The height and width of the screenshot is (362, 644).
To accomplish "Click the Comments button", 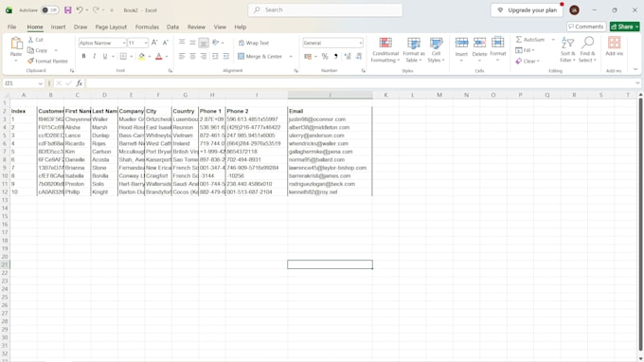I will (x=586, y=27).
